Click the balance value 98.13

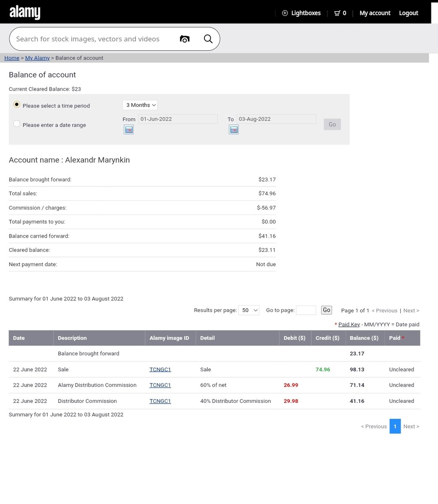(357, 370)
